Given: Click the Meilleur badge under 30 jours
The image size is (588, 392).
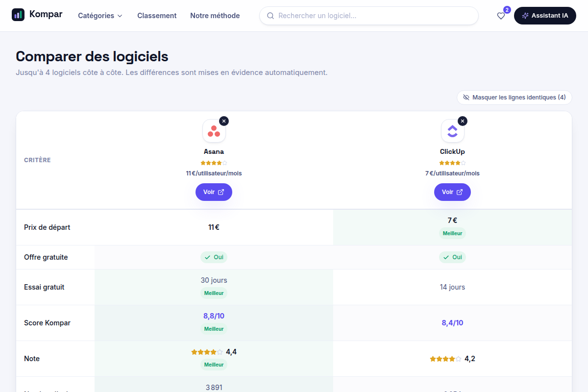Looking at the screenshot, I should (x=214, y=293).
